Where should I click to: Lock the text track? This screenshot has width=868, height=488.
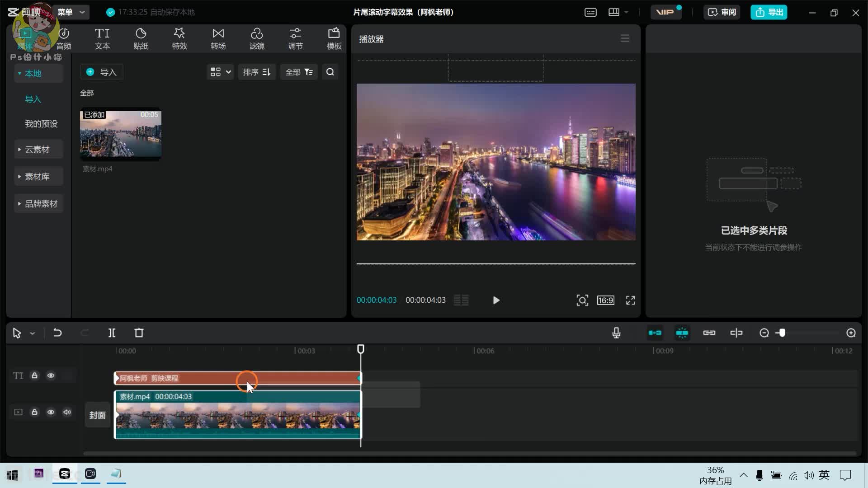tap(34, 375)
